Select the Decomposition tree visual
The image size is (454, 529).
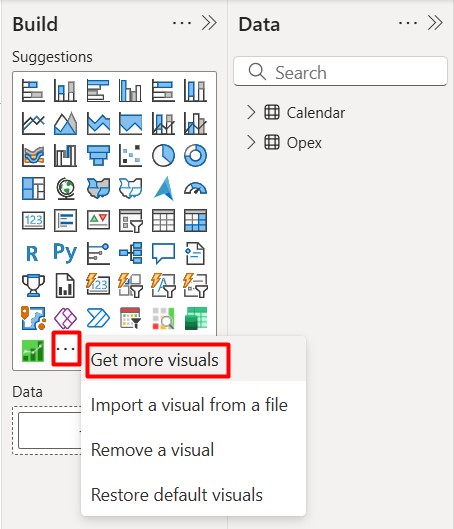coord(131,253)
